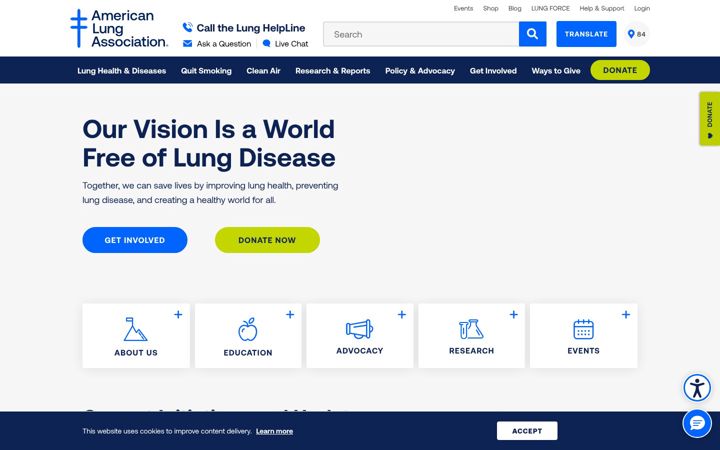Open the accessibility options icon

(x=697, y=388)
